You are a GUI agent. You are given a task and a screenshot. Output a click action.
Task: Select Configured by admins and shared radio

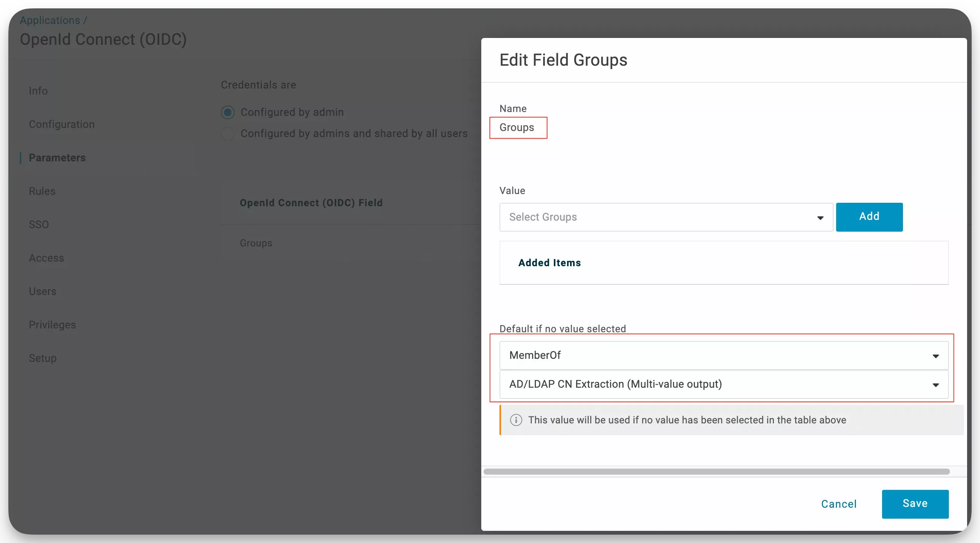(227, 134)
